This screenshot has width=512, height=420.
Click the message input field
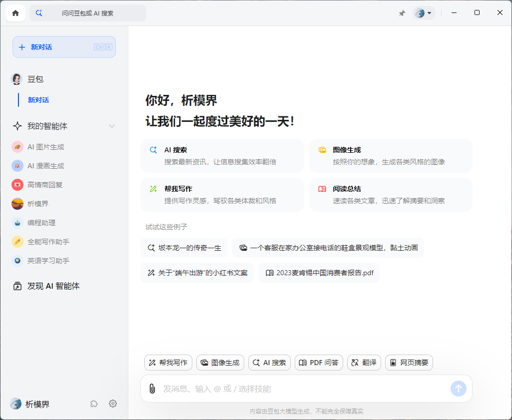[x=300, y=389]
